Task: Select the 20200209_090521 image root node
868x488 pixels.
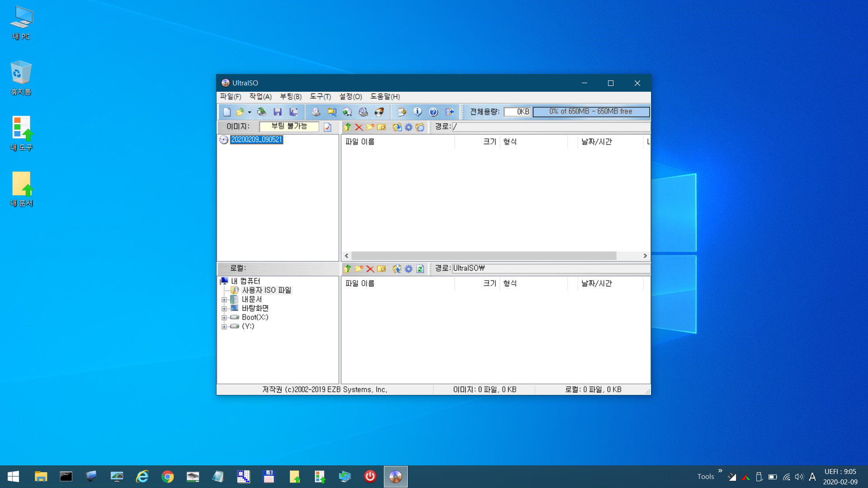Action: 256,140
